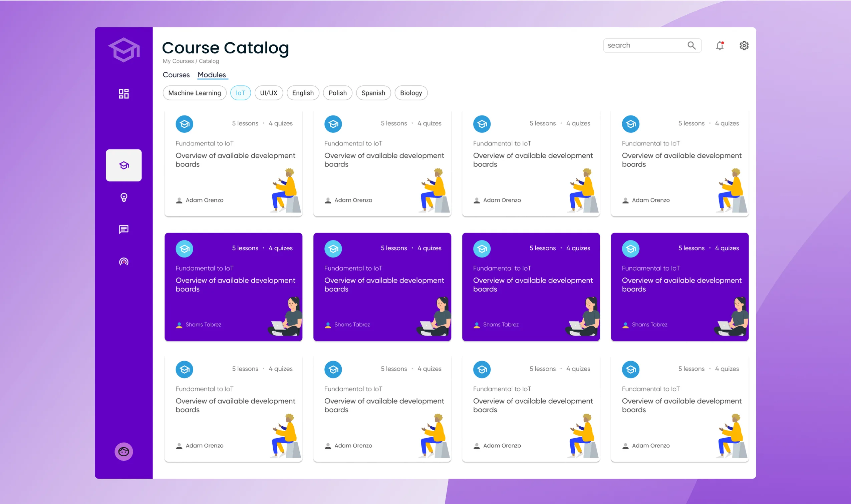Click cap badge on third purple card
The width and height of the screenshot is (851, 504).
[x=482, y=249]
